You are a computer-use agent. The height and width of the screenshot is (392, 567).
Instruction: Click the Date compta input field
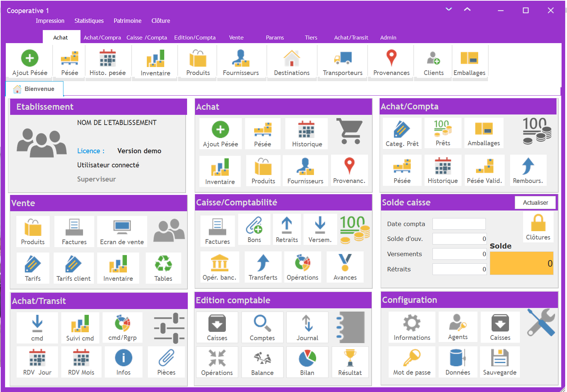pos(459,224)
